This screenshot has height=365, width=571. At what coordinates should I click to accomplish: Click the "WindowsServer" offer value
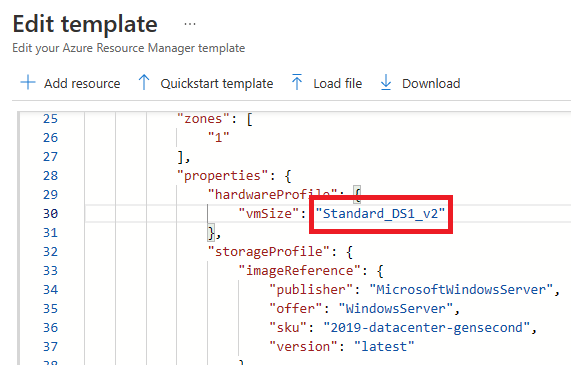[396, 309]
